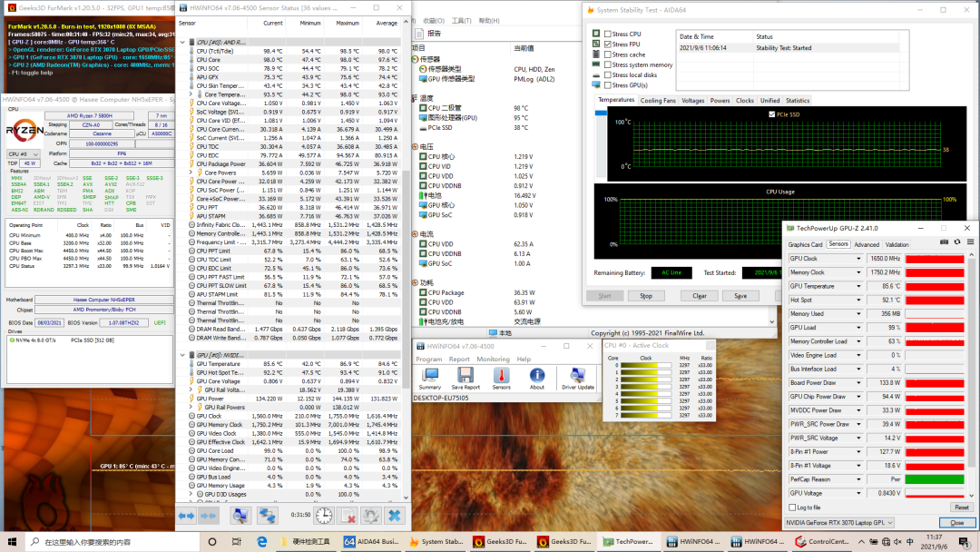Click the Reset button in GPU-Z
This screenshot has height=552, width=980.
[960, 508]
